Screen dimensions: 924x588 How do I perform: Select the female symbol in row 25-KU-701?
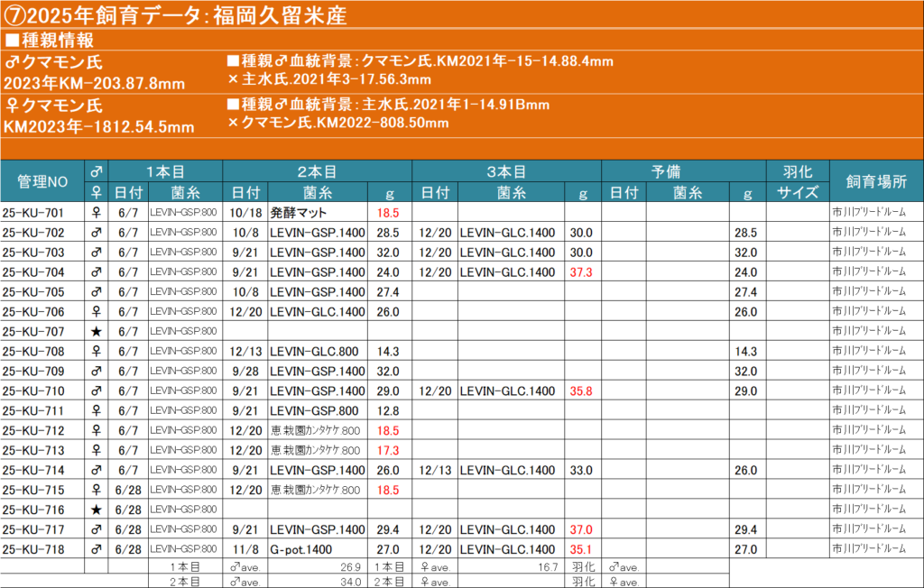click(97, 213)
